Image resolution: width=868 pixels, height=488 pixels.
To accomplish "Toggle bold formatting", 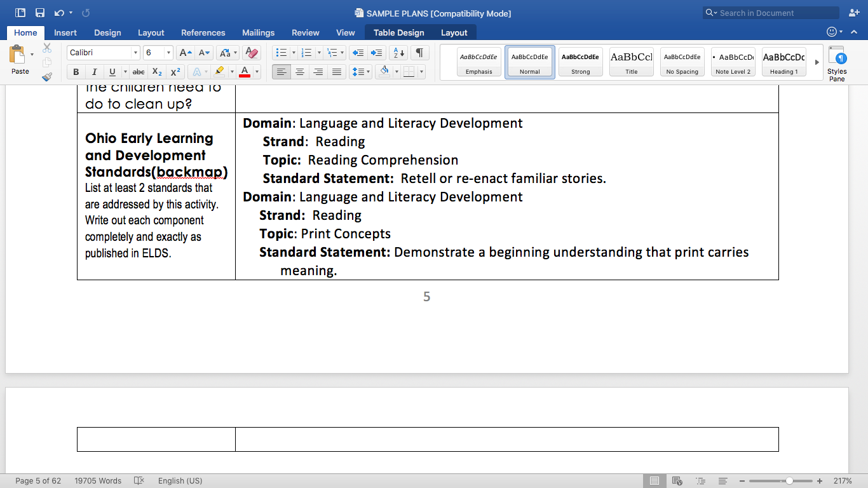I will coord(76,72).
